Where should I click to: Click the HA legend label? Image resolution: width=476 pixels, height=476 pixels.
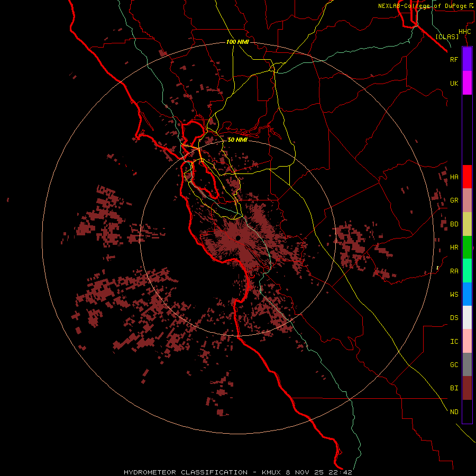(x=454, y=177)
